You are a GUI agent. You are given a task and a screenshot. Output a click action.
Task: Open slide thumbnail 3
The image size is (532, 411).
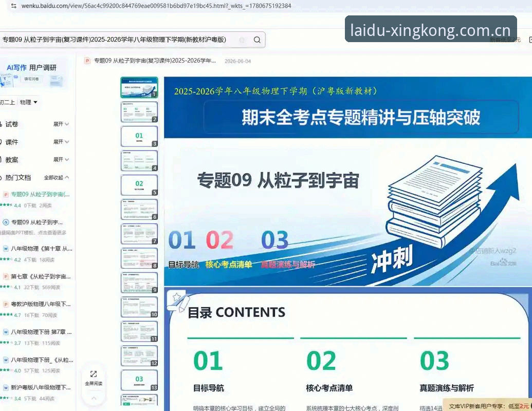click(x=139, y=136)
